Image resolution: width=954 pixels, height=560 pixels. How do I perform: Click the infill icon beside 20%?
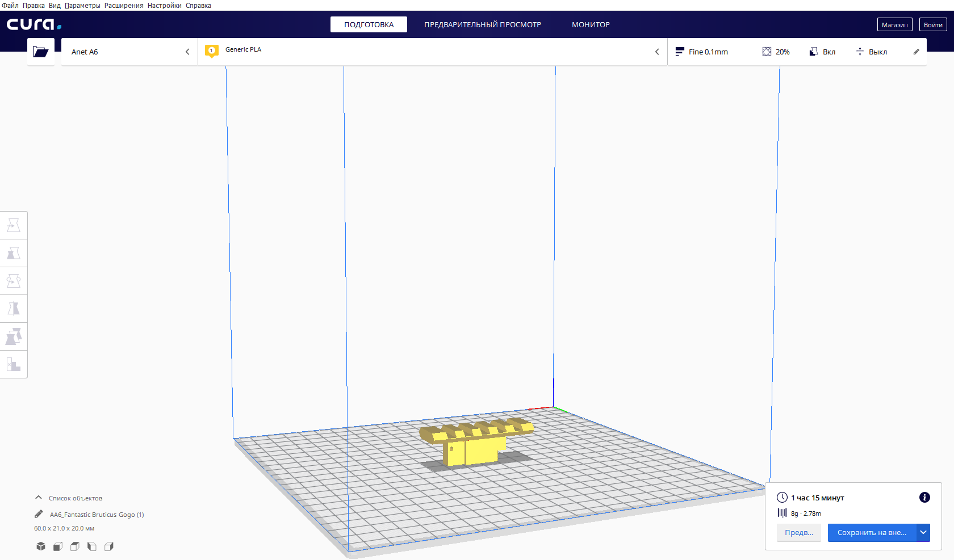[767, 52]
